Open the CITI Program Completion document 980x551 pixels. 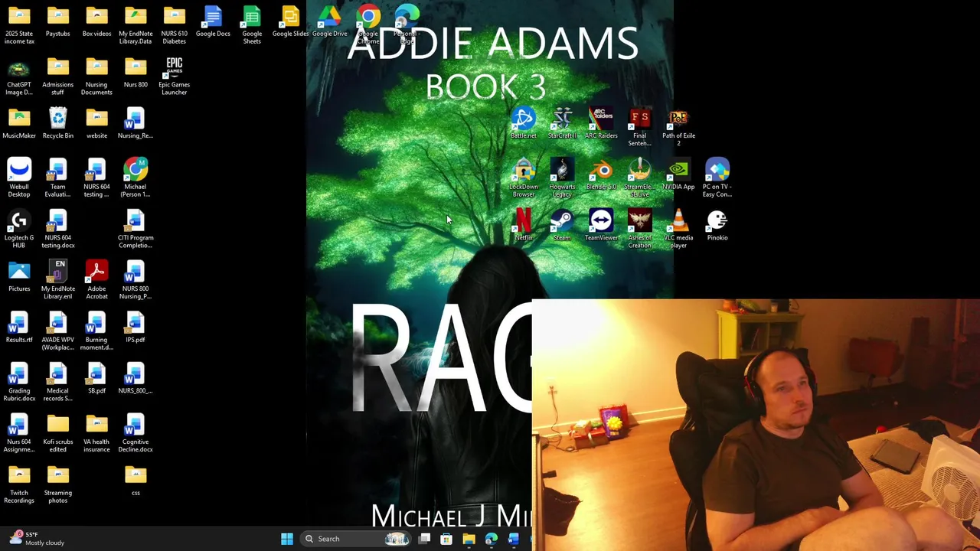click(x=136, y=229)
